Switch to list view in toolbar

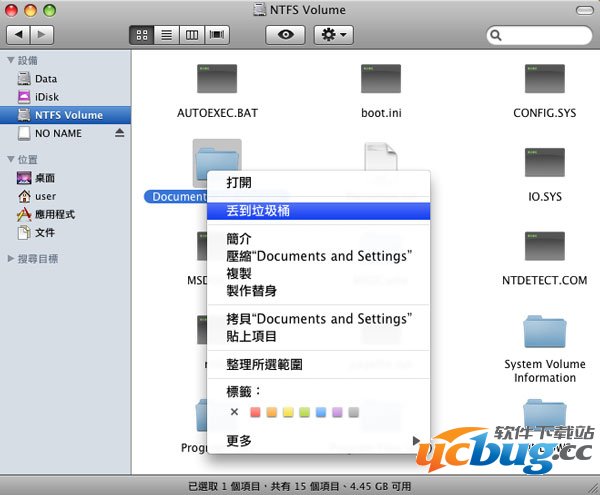coord(166,35)
